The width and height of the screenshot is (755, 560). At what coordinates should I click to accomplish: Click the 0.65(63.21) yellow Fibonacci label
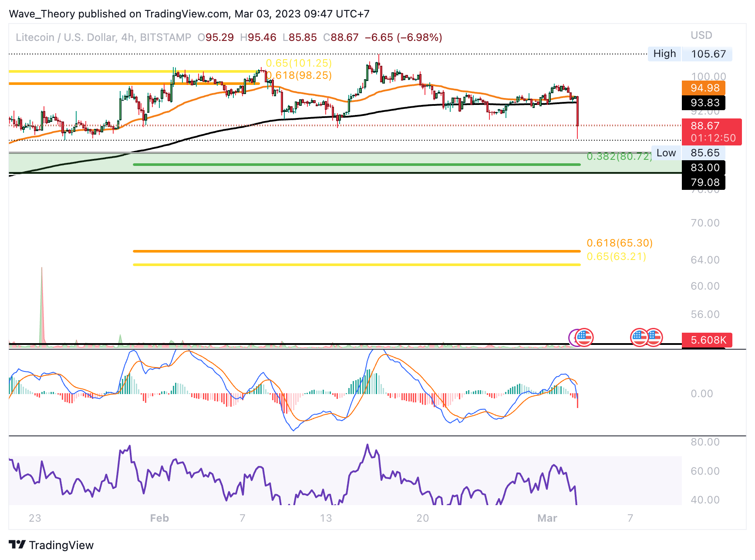(616, 256)
